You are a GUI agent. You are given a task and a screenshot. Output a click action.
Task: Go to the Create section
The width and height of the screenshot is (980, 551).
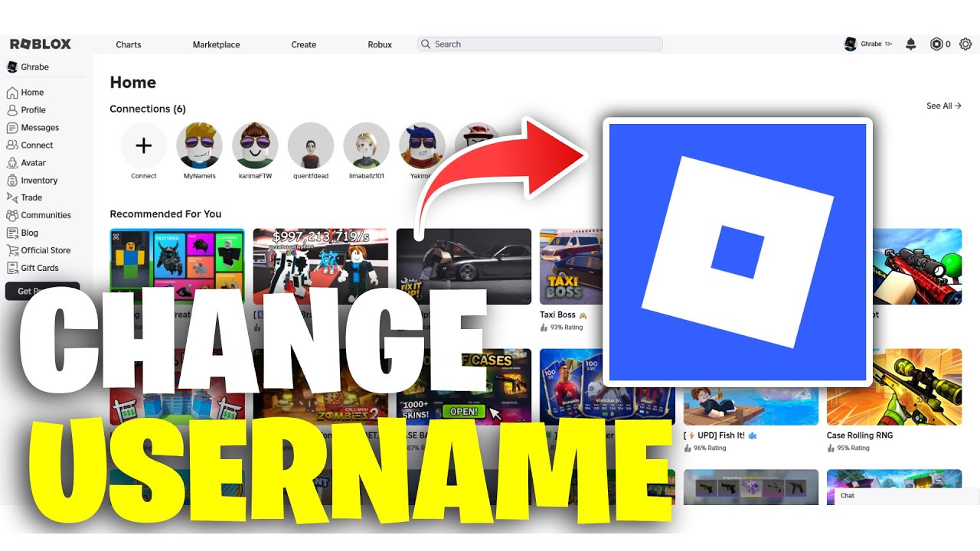coord(303,44)
